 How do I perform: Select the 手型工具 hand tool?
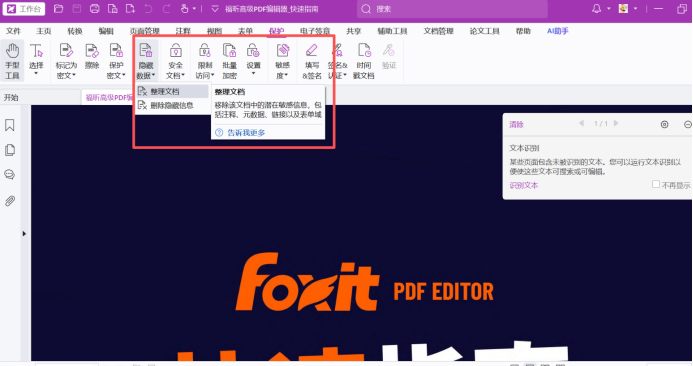pyautogui.click(x=12, y=61)
